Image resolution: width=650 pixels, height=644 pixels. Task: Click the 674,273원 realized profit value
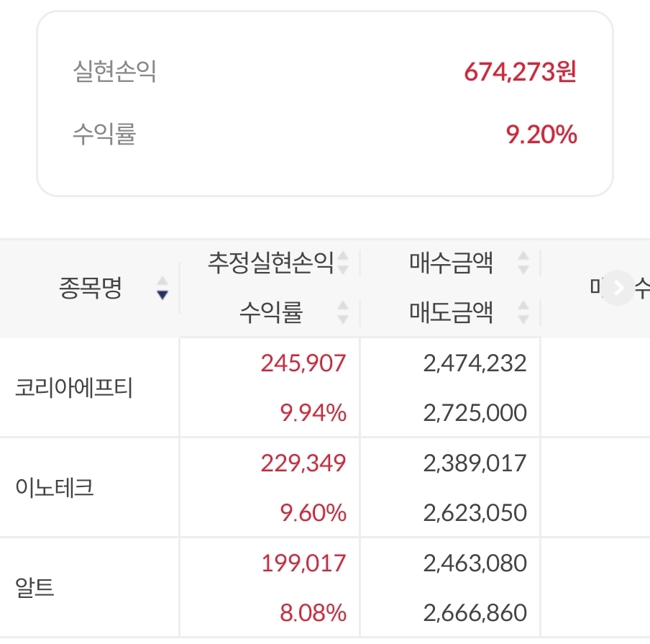(x=520, y=73)
